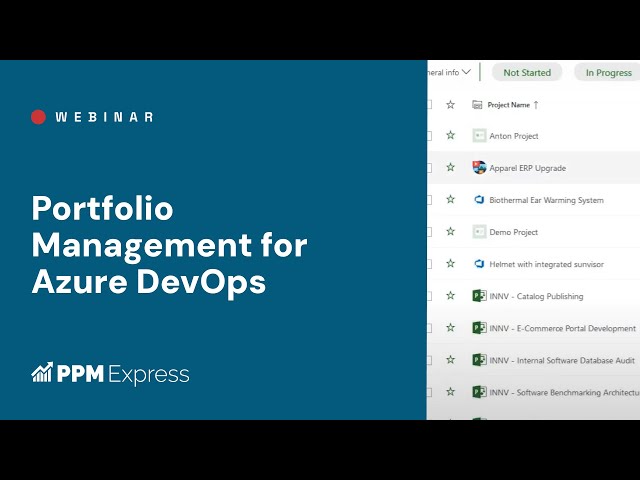The height and width of the screenshot is (480, 640).
Task: Click the Project Name column header text
Action: (x=509, y=105)
